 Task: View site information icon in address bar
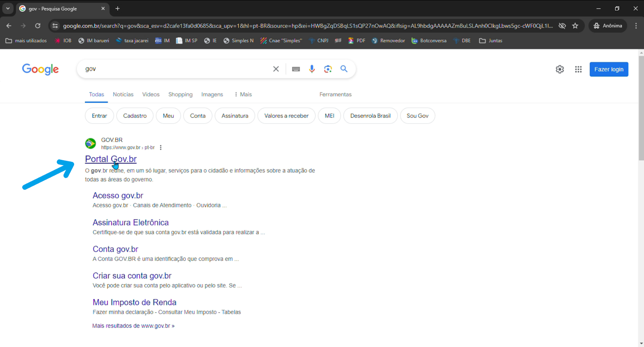55,26
